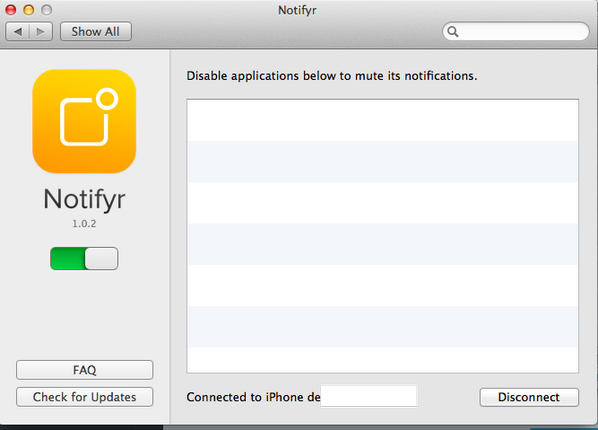Click the 'Disable applications below' instruction text
Screen dimensions: 598x430
[x=331, y=76]
